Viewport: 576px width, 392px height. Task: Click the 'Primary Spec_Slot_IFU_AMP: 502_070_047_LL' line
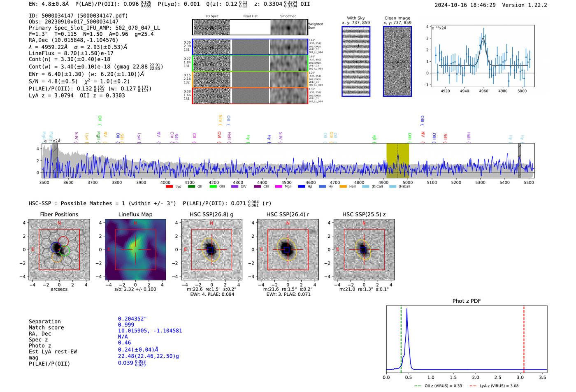95,28
